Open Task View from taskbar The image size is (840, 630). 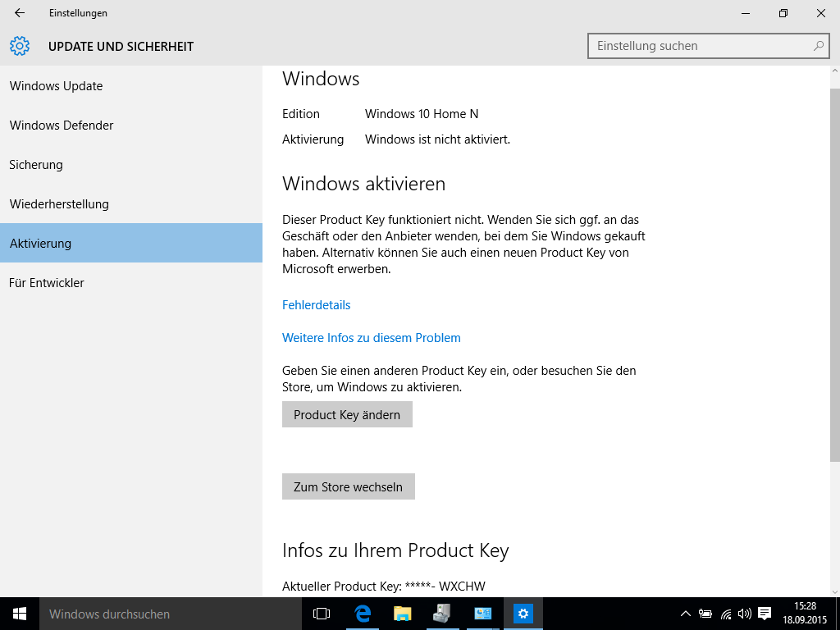pyautogui.click(x=322, y=614)
